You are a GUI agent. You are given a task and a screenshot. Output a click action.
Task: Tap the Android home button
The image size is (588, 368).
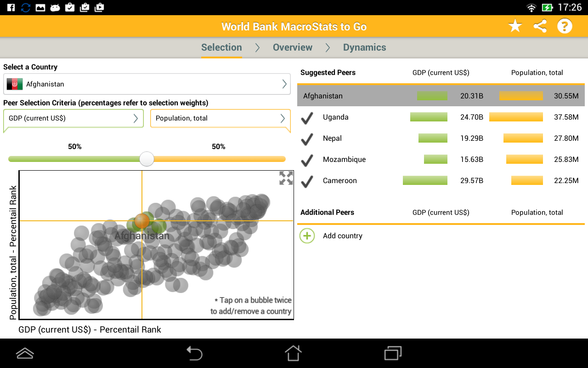pos(293,353)
